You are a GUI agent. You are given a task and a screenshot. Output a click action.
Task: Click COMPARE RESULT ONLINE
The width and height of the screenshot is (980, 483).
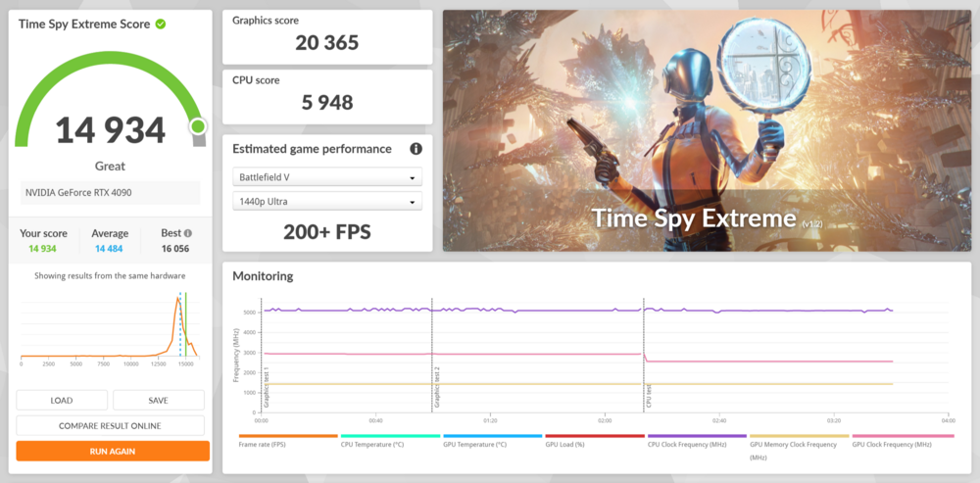click(x=110, y=425)
